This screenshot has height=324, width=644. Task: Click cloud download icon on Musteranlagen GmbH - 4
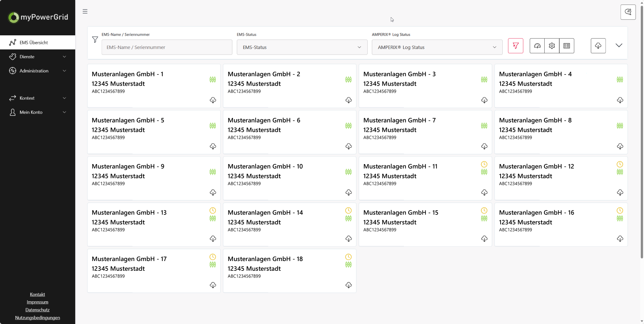click(x=620, y=100)
